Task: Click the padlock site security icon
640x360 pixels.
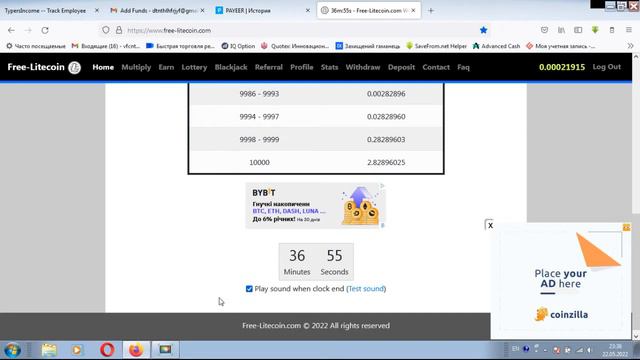Action: [x=119, y=30]
